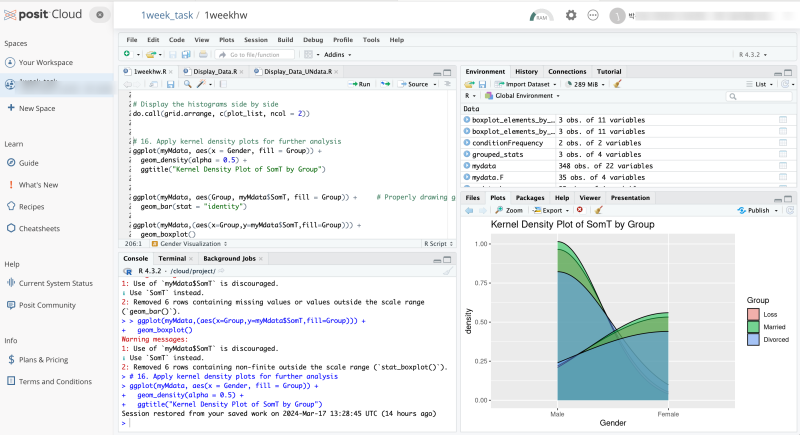This screenshot has width=800, height=435.
Task: Open the Session menu
Action: pyautogui.click(x=256, y=40)
